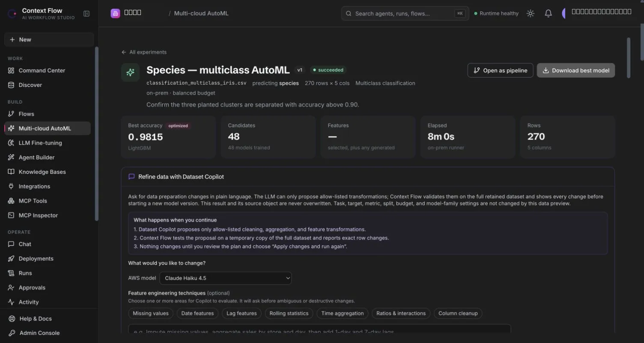Image resolution: width=644 pixels, height=343 pixels.
Task: Select the Rolling statistics chip
Action: point(289,313)
